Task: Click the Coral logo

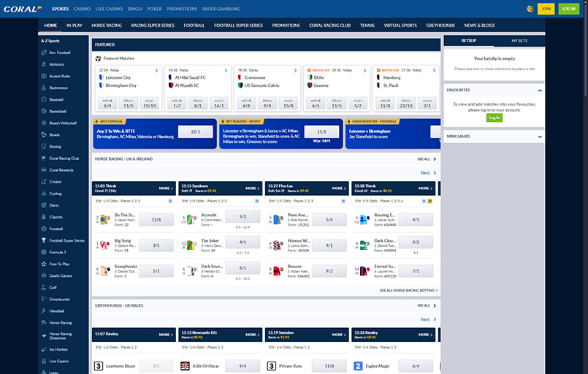Action: (x=22, y=9)
